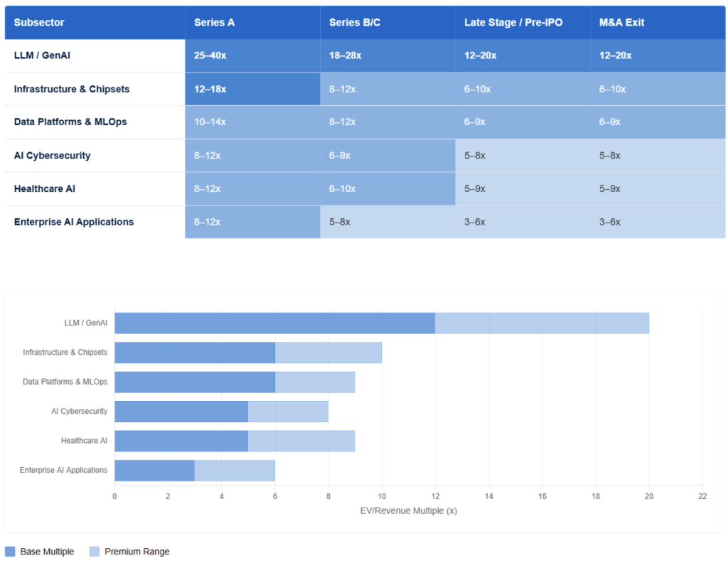
Task: Click Infrastructure & Chipsets Series B/C 8–12x cell
Action: pyautogui.click(x=387, y=89)
